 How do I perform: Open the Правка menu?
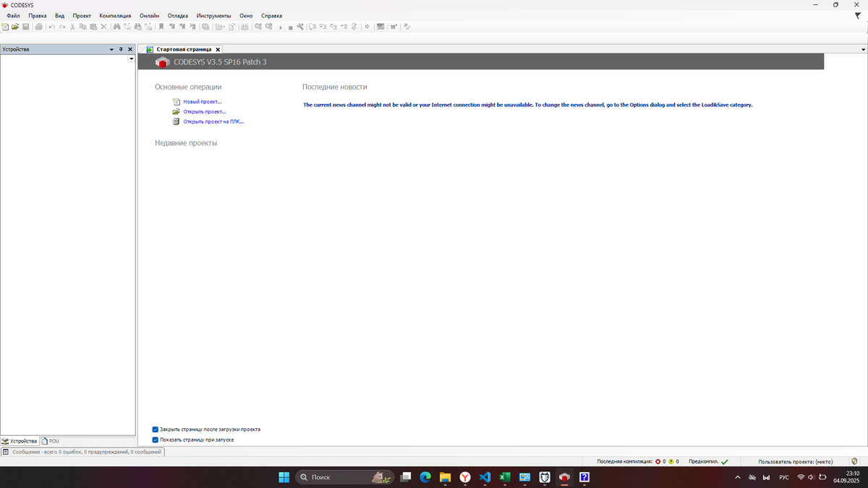38,15
